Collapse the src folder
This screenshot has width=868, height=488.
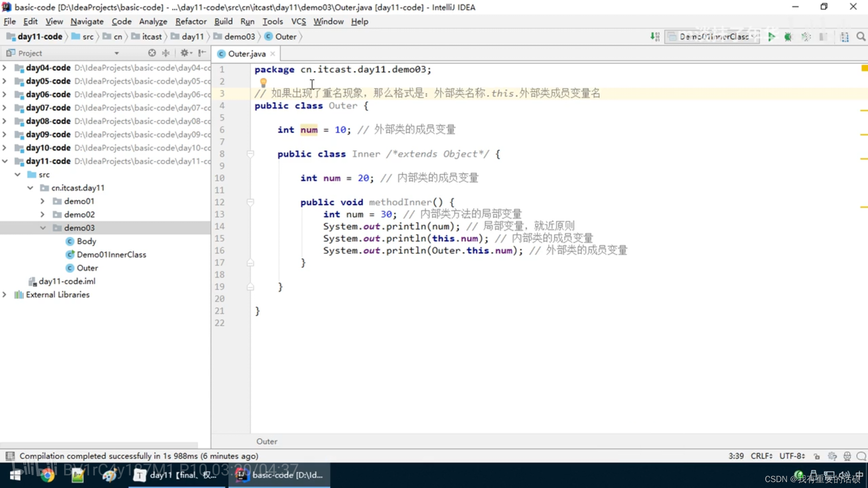tap(18, 174)
